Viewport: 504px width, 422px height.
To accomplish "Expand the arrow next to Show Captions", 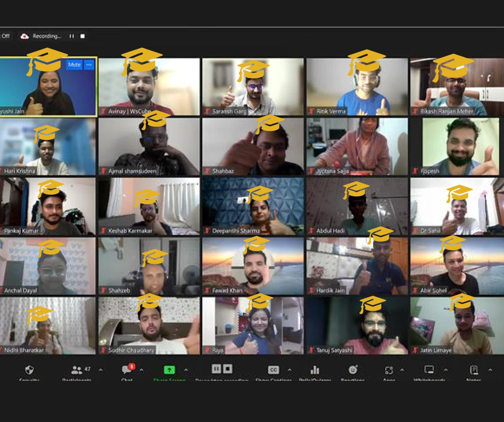I will tap(289, 370).
